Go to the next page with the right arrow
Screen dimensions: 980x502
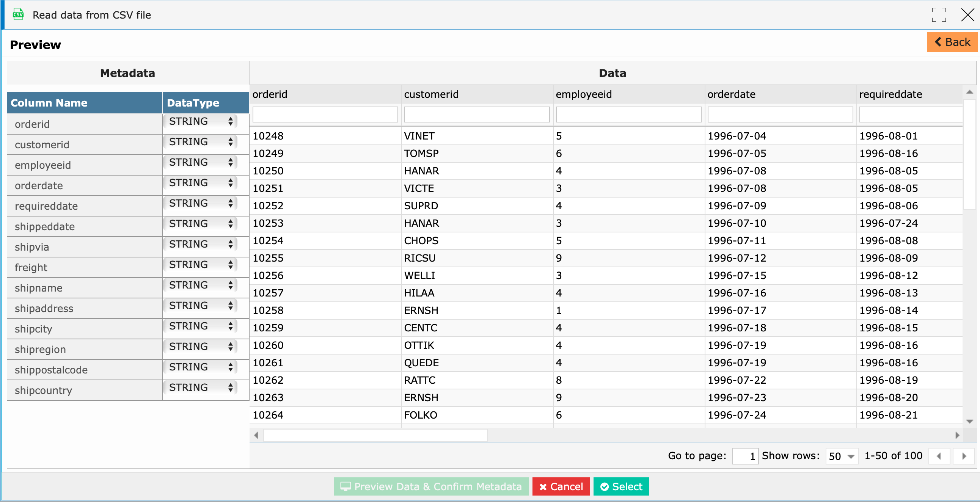click(964, 456)
